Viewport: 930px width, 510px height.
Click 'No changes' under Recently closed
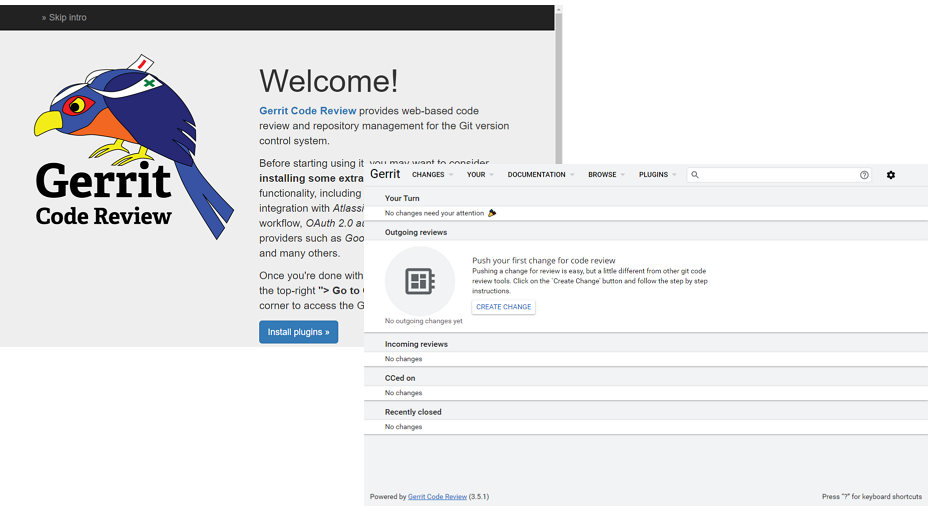tap(403, 427)
